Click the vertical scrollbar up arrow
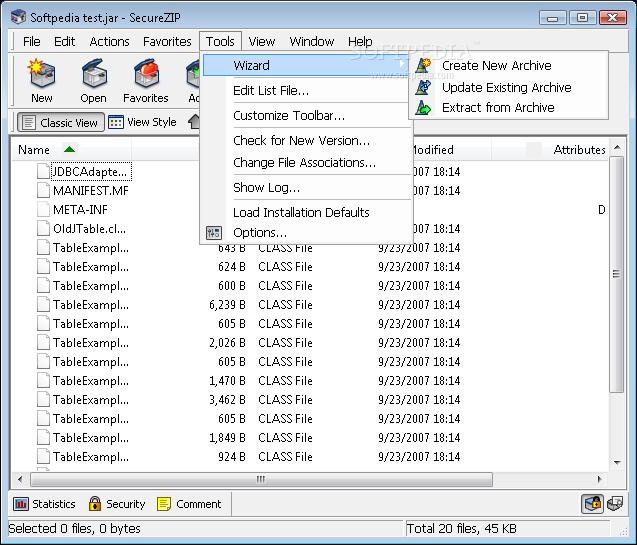The height and width of the screenshot is (545, 637). [617, 147]
